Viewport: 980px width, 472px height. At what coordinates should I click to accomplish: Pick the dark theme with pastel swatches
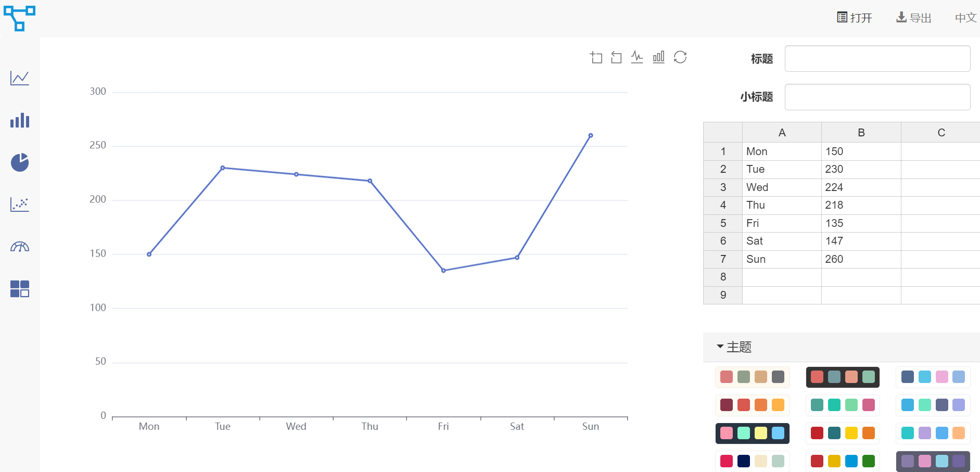(x=752, y=433)
